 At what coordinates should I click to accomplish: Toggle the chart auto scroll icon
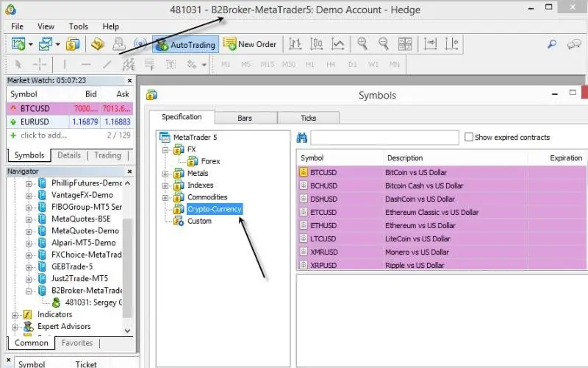coord(430,44)
